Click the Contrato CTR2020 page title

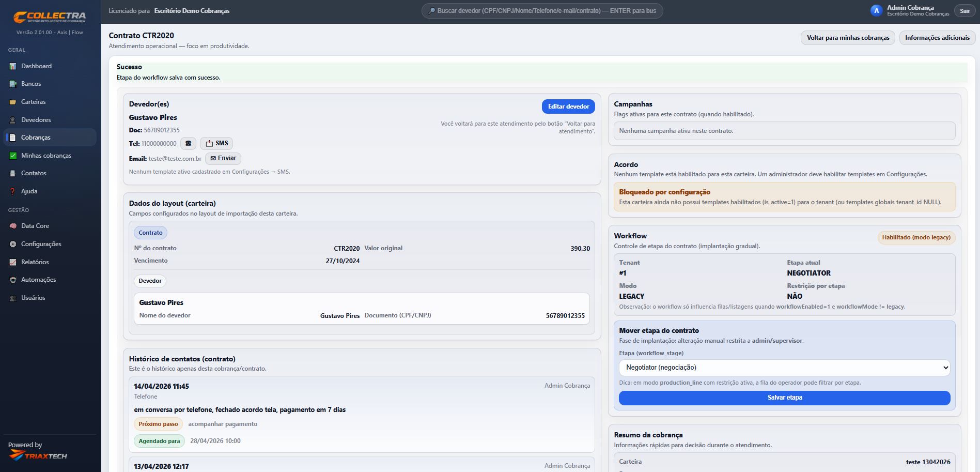click(141, 36)
